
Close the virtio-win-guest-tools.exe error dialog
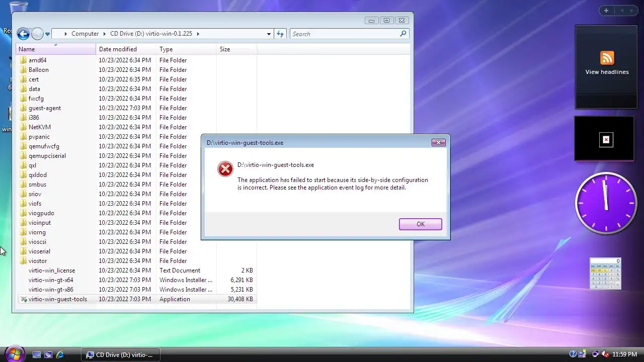(438, 142)
